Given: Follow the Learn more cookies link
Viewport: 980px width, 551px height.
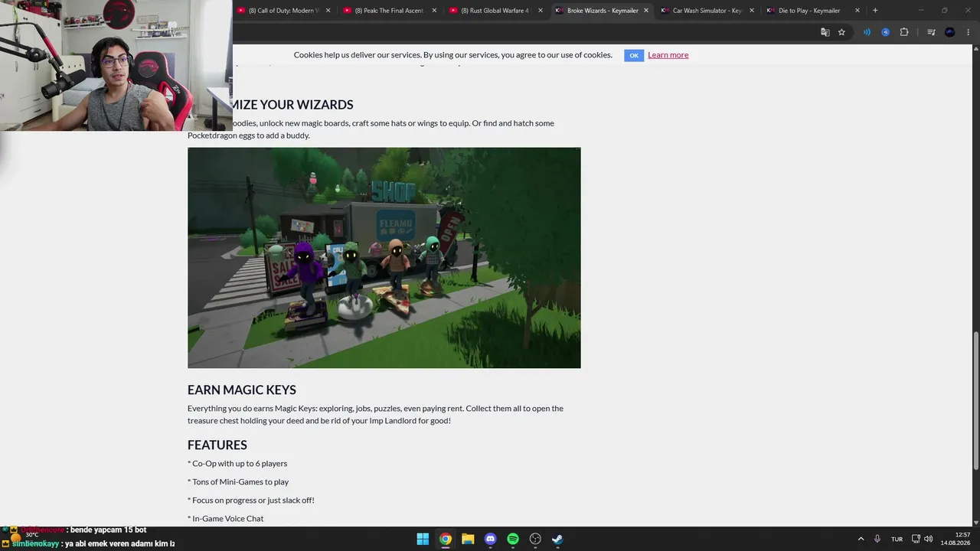Looking at the screenshot, I should 668,55.
